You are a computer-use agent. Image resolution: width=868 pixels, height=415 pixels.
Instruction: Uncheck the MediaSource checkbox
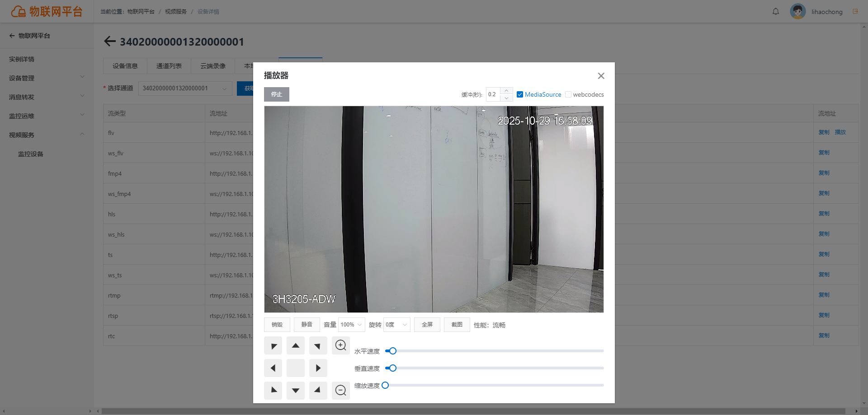[520, 94]
